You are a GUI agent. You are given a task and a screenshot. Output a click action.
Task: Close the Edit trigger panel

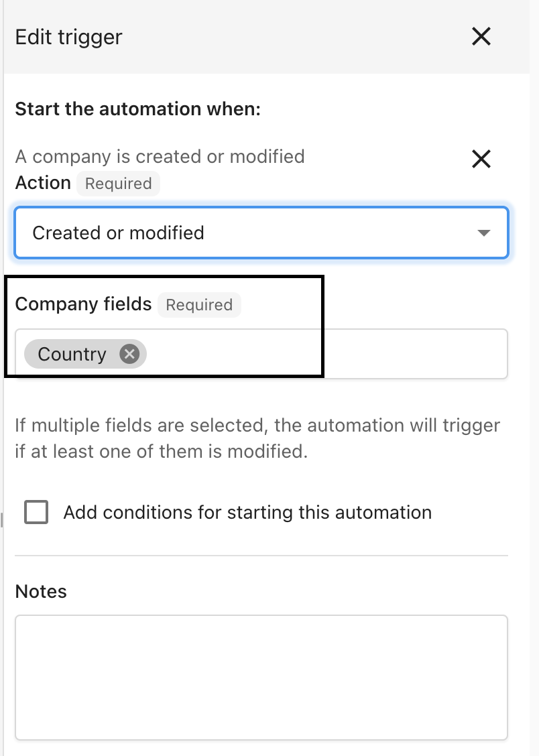click(481, 36)
